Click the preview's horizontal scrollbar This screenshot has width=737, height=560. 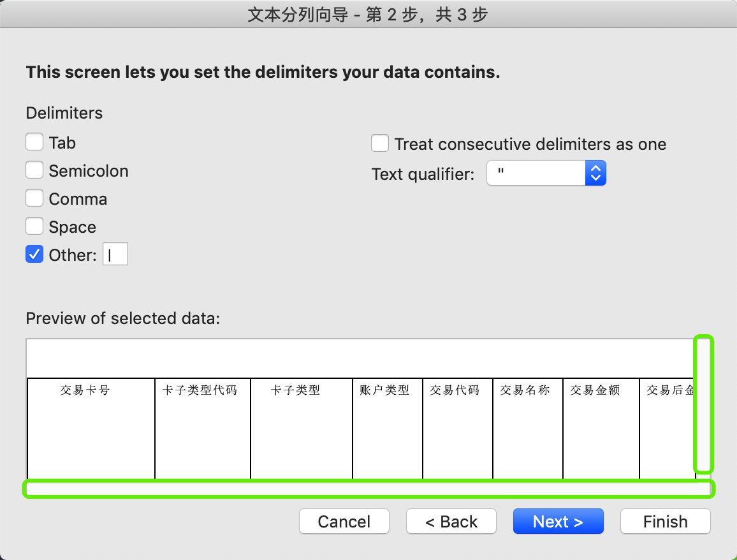[x=369, y=489]
